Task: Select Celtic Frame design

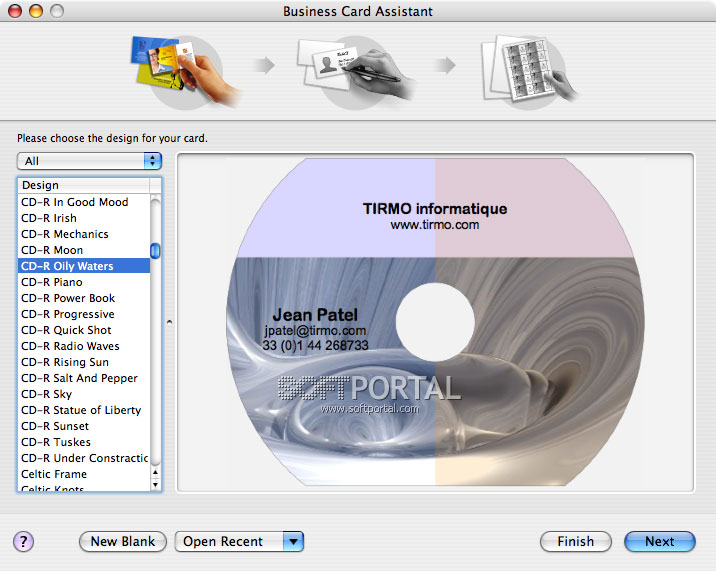Action: click(x=84, y=474)
